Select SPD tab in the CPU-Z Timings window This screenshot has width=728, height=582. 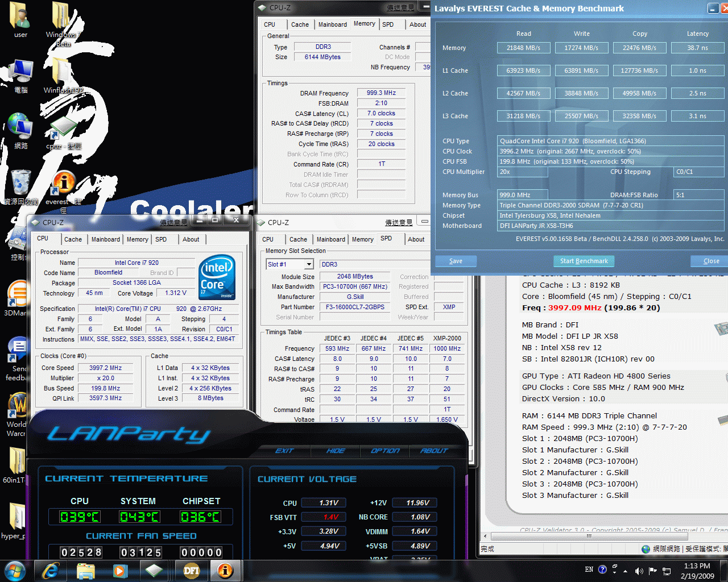(x=388, y=24)
